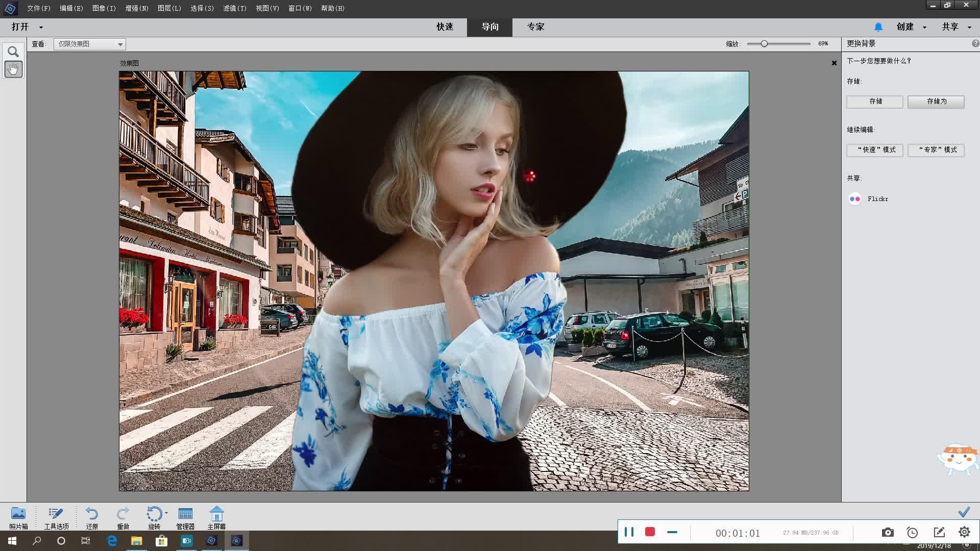Screen dimensions: 980x551
Task: Click the Save As button
Action: (936, 102)
